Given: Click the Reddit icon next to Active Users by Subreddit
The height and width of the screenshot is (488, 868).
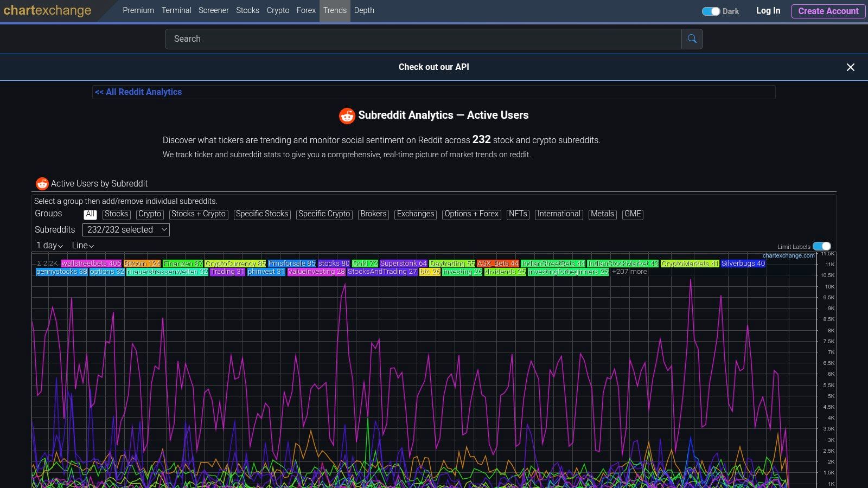Looking at the screenshot, I should click(x=42, y=184).
